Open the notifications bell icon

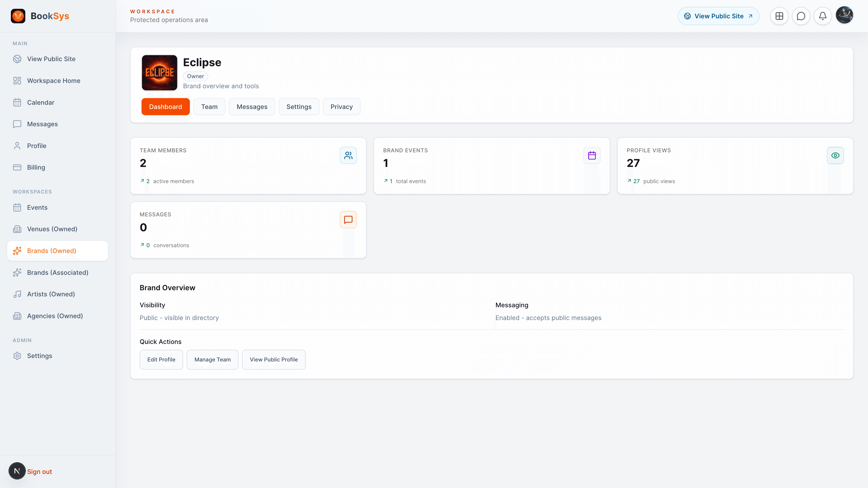[x=823, y=16]
